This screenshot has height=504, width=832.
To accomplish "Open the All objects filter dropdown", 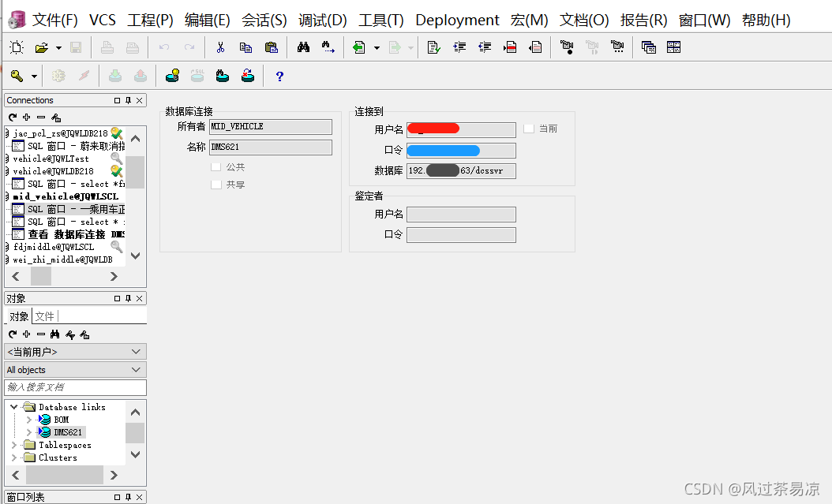I will tap(75, 370).
